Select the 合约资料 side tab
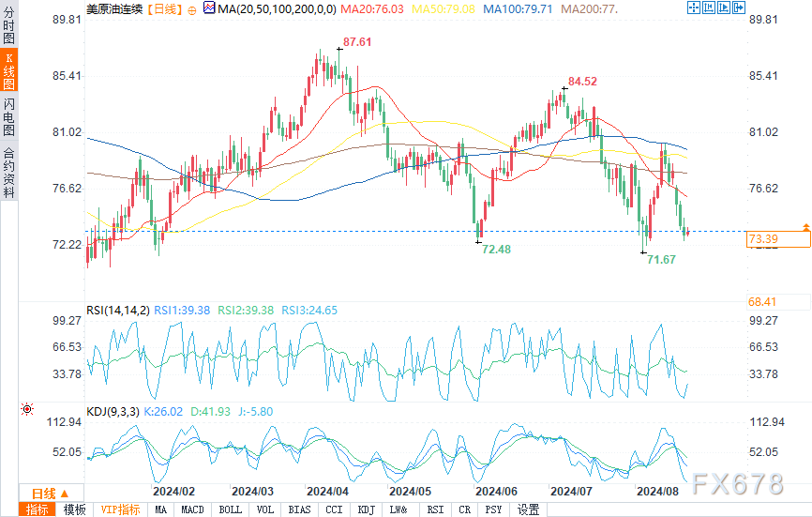 click(x=8, y=172)
